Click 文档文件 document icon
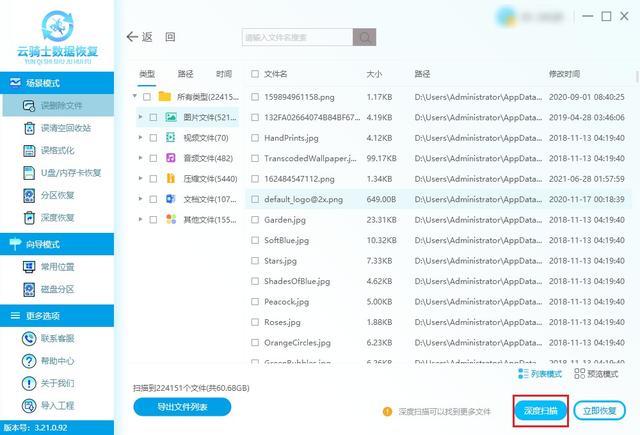Viewport: 640px width, 435px height. pos(171,199)
